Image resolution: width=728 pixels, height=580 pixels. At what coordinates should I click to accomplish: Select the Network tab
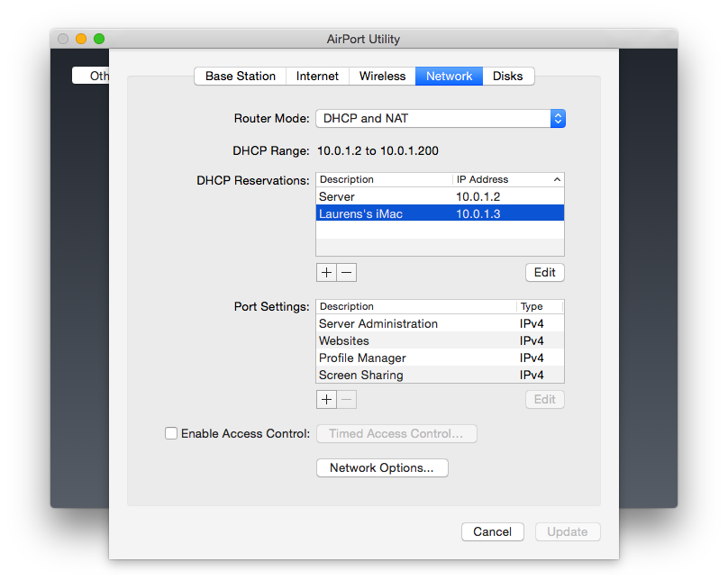coord(449,76)
